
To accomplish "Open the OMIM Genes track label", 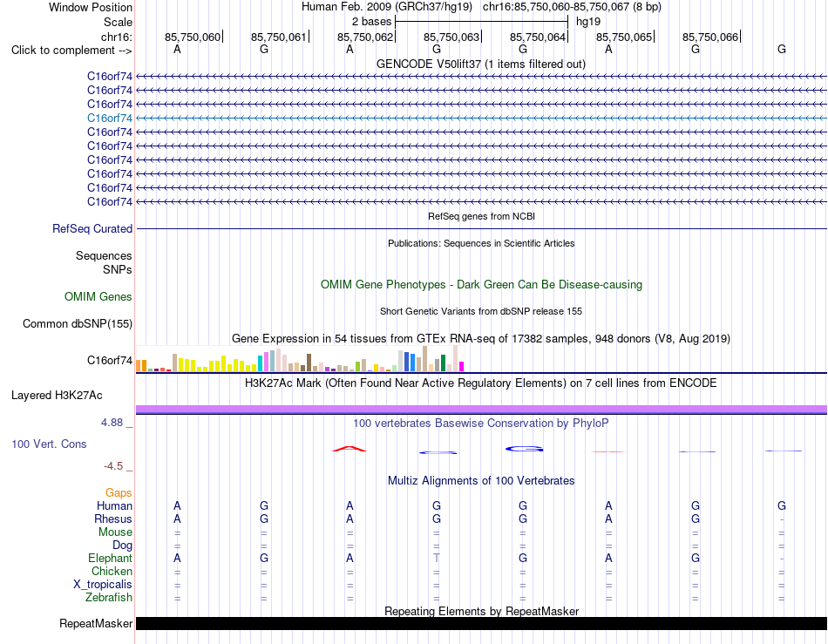I will pos(98,296).
